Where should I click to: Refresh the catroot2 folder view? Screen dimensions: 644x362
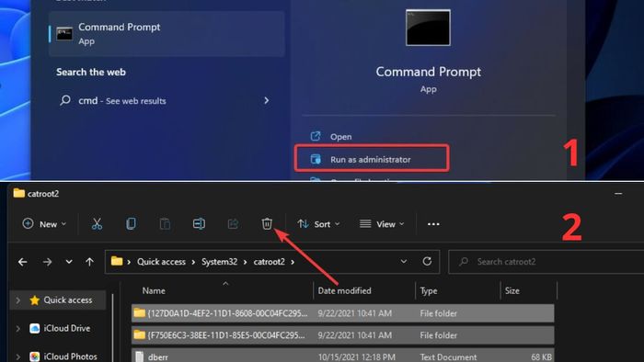tap(427, 262)
